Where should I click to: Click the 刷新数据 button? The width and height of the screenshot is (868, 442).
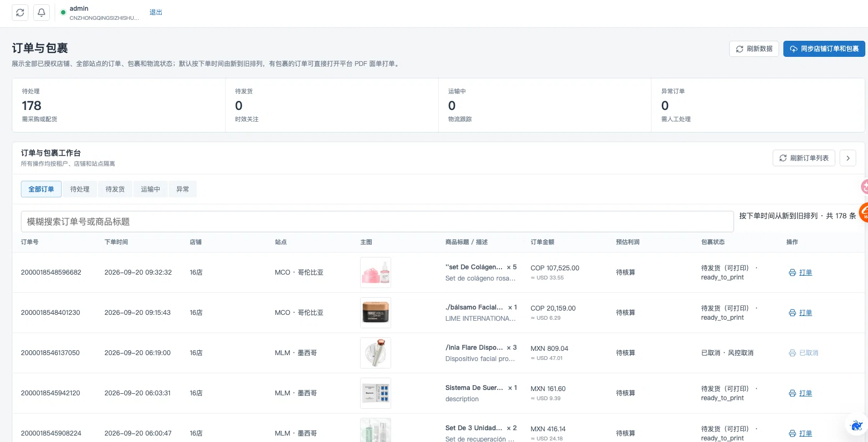(754, 49)
